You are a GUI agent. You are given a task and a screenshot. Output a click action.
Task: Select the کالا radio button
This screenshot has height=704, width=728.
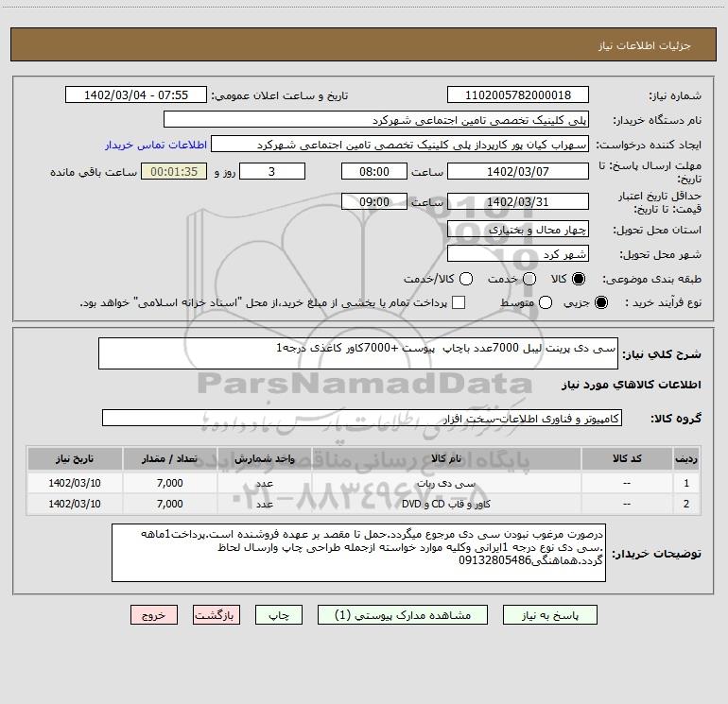579,279
